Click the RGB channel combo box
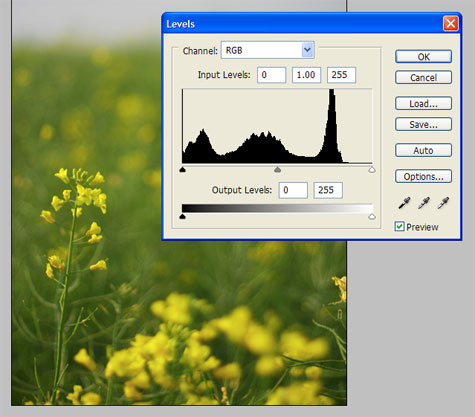475x417 pixels. click(268, 50)
